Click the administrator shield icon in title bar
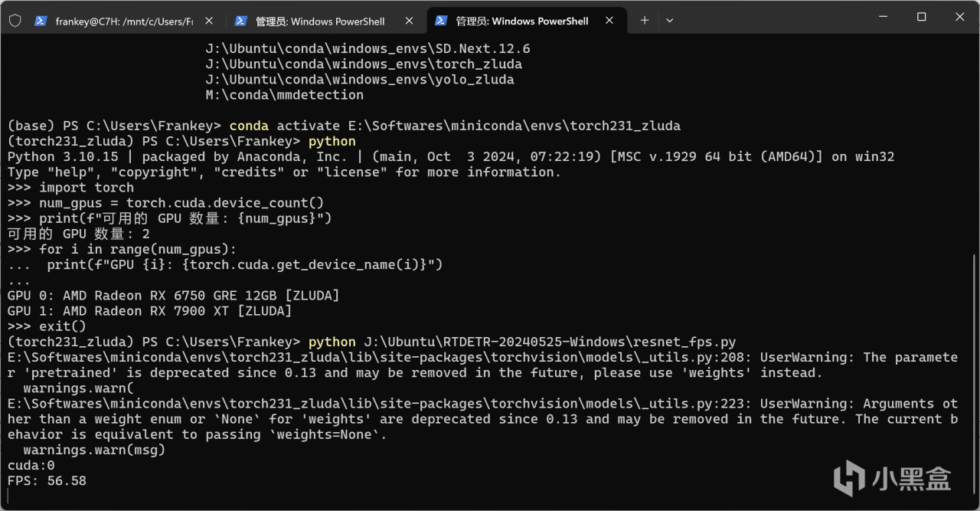Image resolution: width=980 pixels, height=511 pixels. [15, 21]
